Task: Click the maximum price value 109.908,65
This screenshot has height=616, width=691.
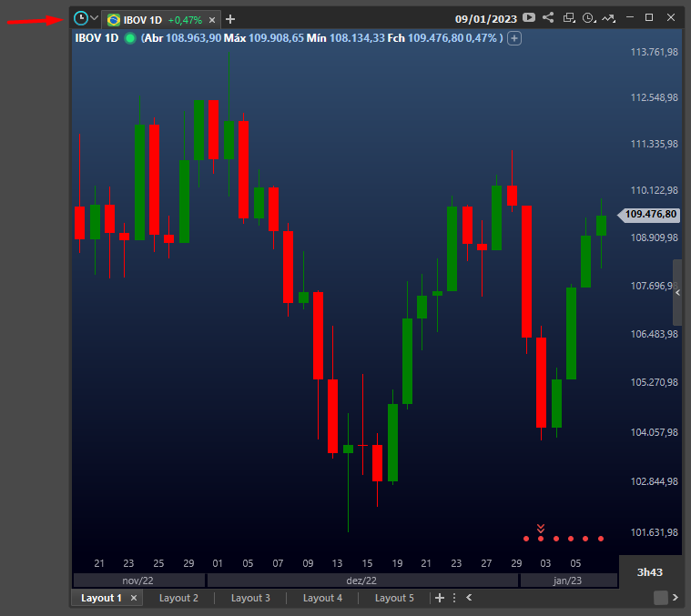Action: coord(277,38)
